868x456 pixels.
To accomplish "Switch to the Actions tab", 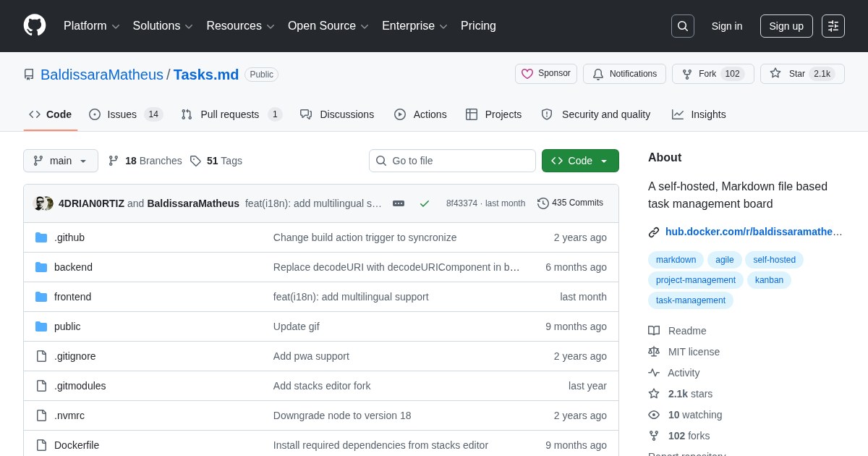I will [x=420, y=114].
